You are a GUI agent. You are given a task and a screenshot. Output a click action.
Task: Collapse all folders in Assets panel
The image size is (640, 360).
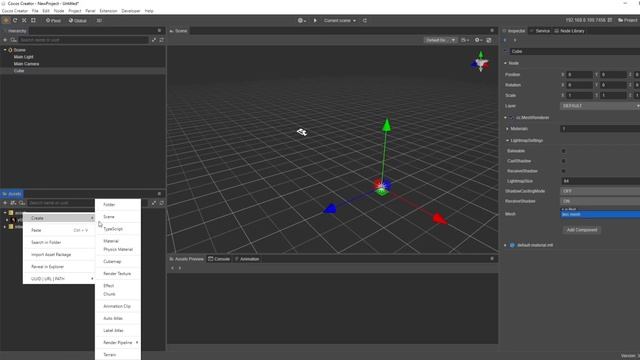point(154,203)
